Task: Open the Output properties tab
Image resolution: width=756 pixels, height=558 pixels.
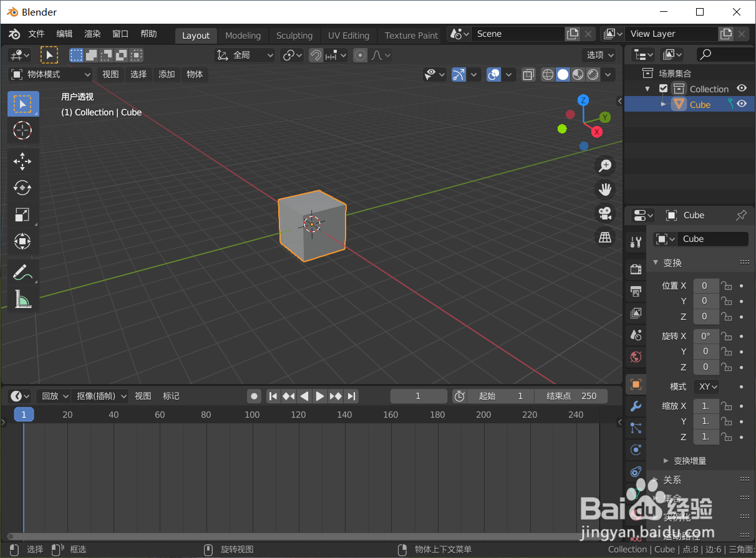Action: tap(636, 291)
